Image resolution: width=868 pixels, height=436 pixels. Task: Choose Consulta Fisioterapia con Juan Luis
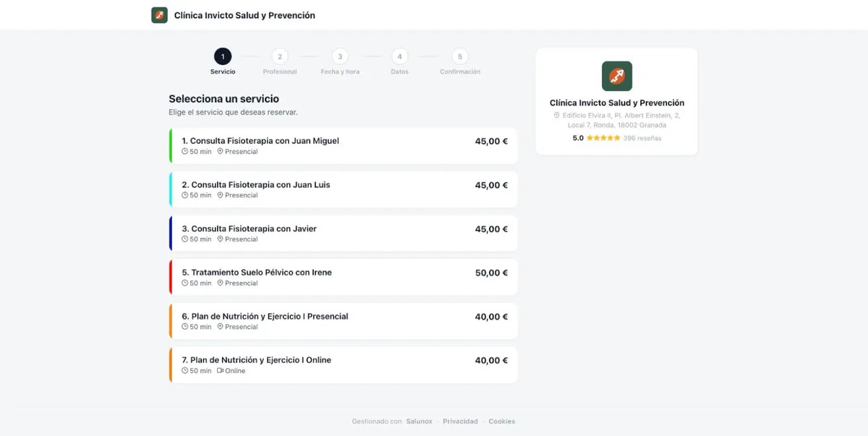[x=344, y=189]
